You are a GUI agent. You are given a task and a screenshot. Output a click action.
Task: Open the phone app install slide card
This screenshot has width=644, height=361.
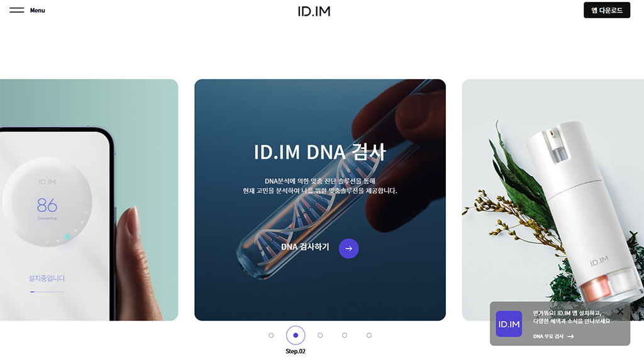(x=89, y=199)
